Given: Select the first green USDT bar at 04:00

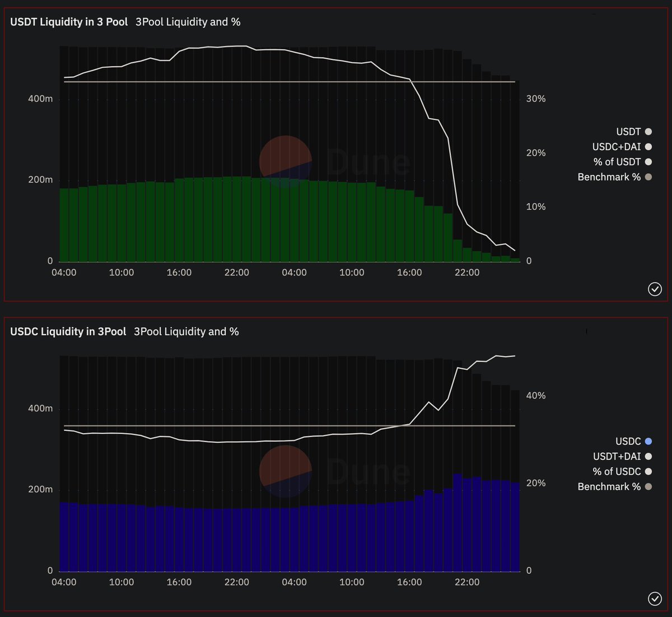Looking at the screenshot, I should click(64, 224).
